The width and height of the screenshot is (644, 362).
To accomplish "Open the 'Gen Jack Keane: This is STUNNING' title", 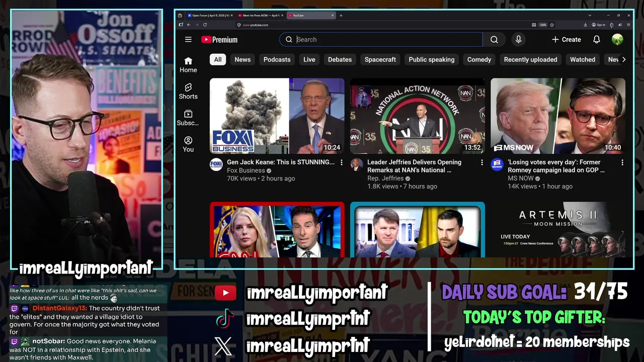I will 281,162.
